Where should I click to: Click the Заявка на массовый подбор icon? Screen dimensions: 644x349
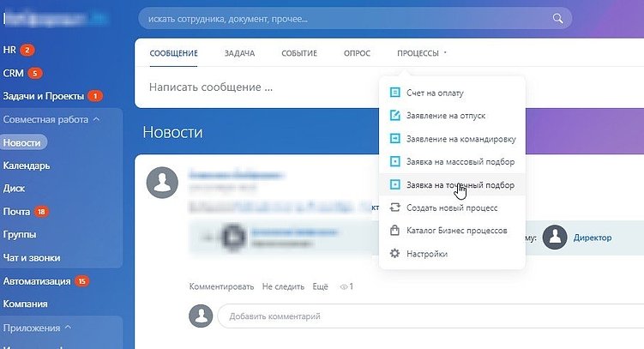tap(394, 161)
